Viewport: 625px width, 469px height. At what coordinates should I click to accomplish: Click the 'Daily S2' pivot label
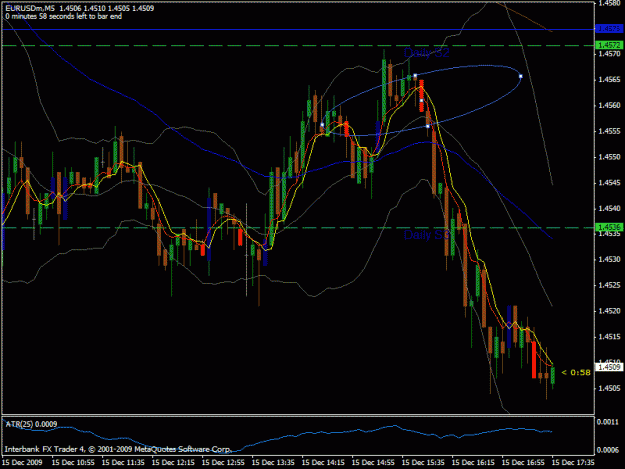[x=426, y=53]
